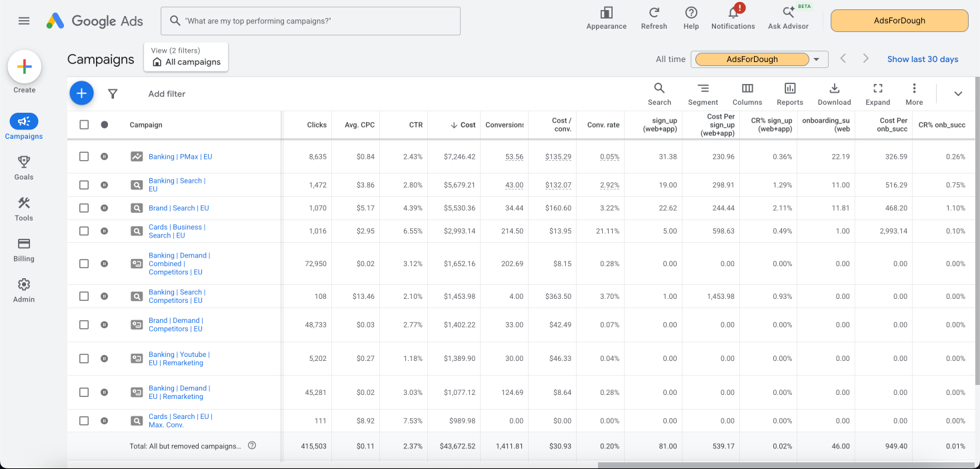Click Show last 30 days link
980x469 pixels.
pos(923,59)
